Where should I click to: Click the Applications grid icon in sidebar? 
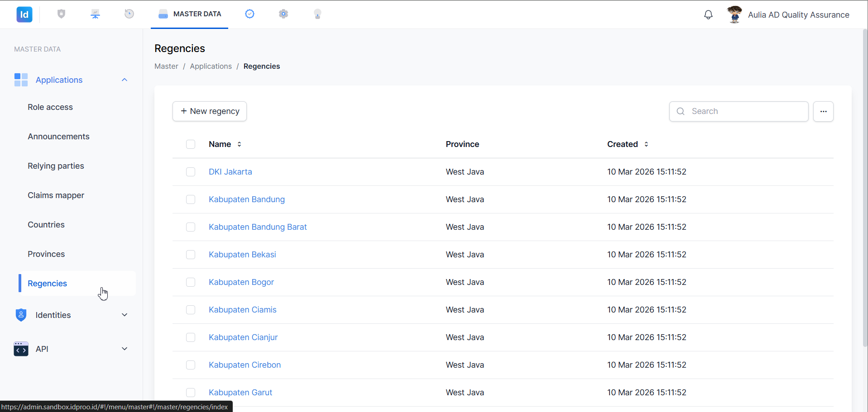(21, 80)
